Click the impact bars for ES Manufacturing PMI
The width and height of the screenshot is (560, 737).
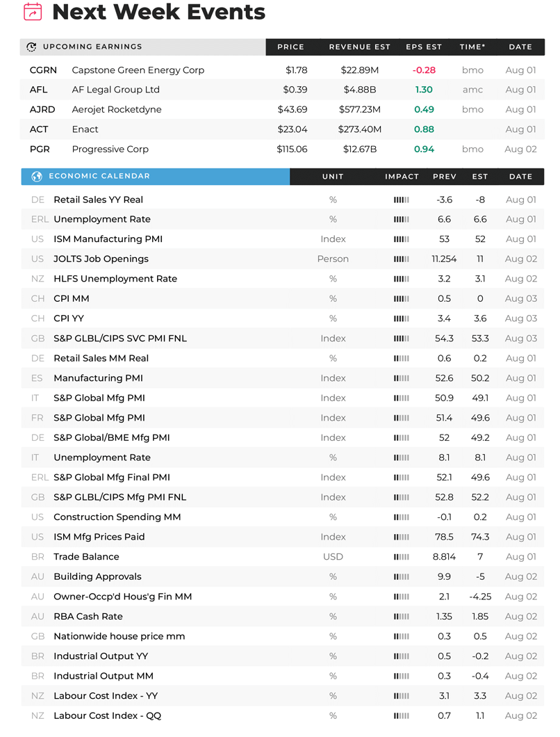(401, 378)
